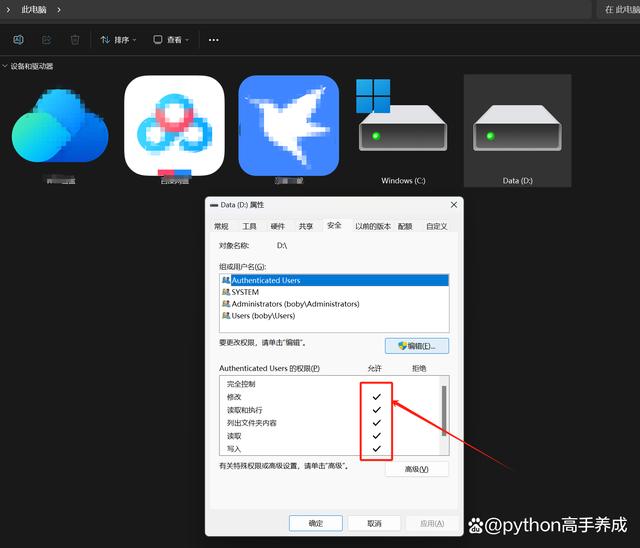Expand the chevron after 此电脑 in breadcrumb

pyautogui.click(x=59, y=9)
